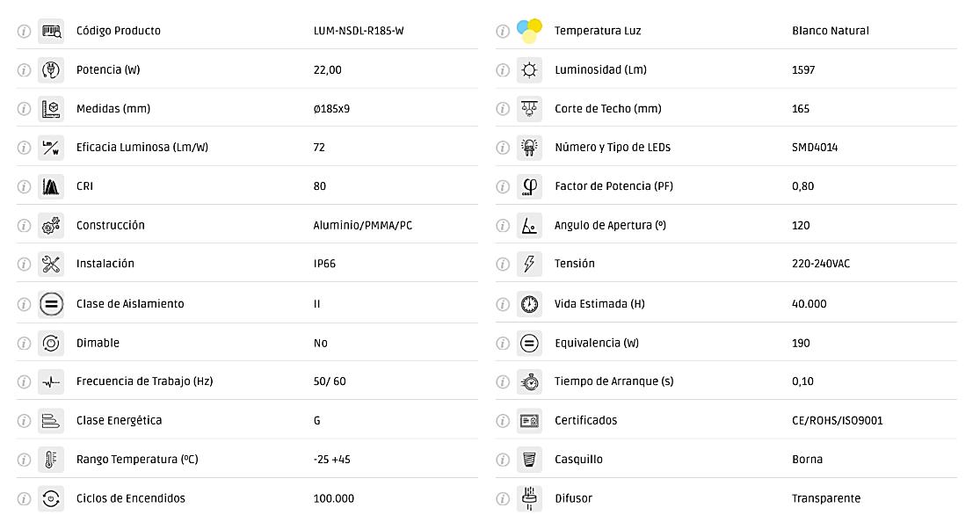Click the Angulo de Apertura angle icon
Screen dimensions: 980x515
coord(529,226)
